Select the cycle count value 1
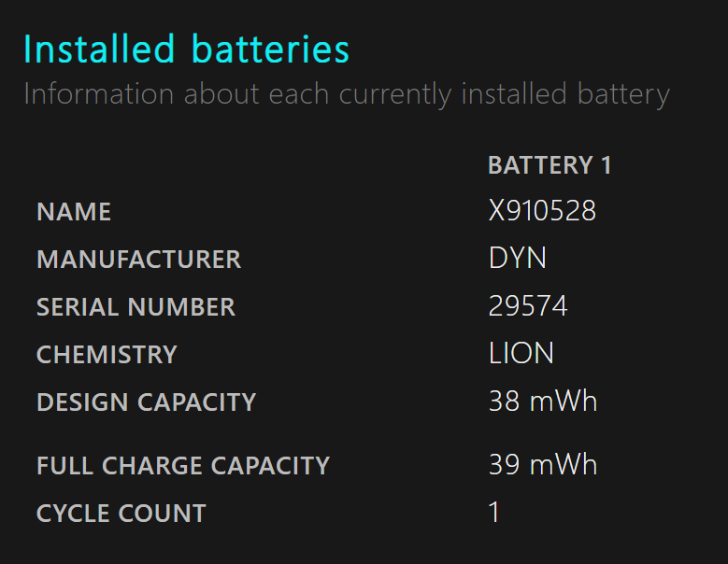The width and height of the screenshot is (728, 564). click(494, 513)
